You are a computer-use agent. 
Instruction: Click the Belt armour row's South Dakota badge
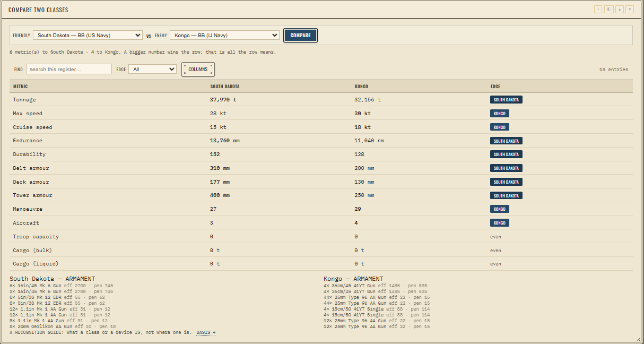coord(506,168)
